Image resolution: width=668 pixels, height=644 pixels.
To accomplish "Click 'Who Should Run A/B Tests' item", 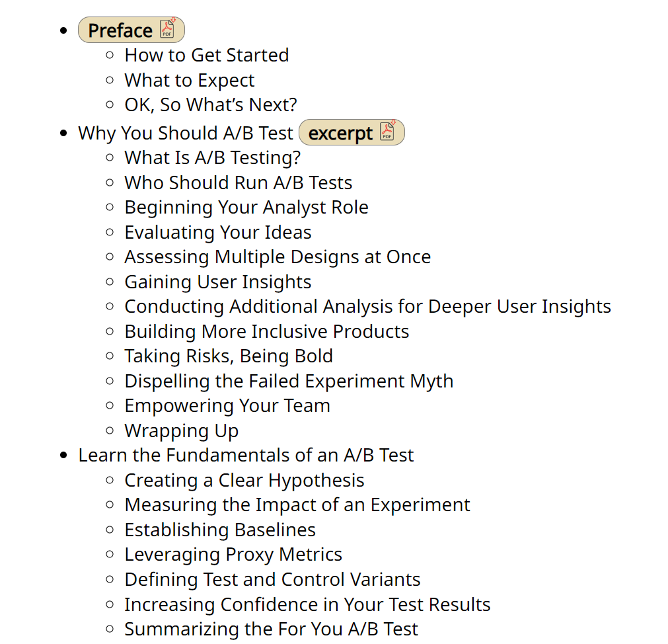I will pos(238,183).
